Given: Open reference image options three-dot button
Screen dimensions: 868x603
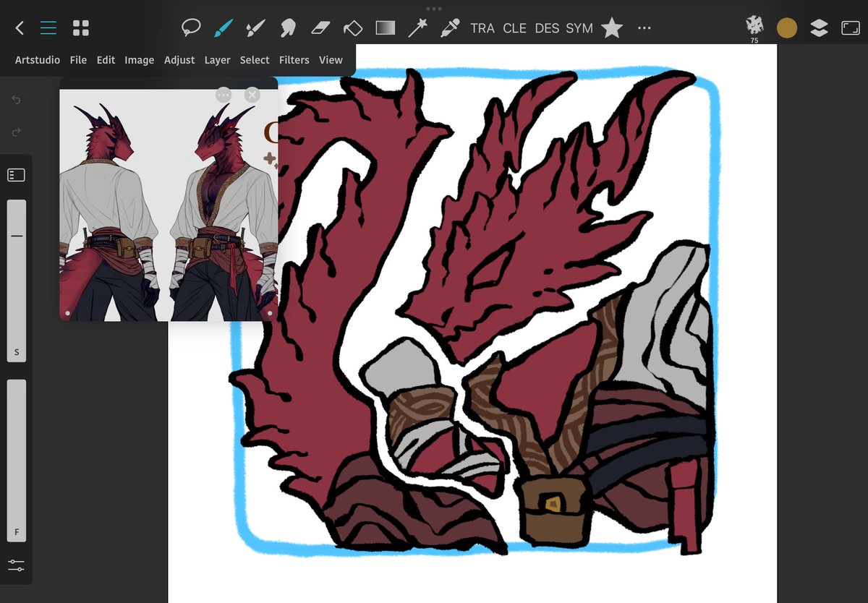Looking at the screenshot, I should [x=224, y=95].
